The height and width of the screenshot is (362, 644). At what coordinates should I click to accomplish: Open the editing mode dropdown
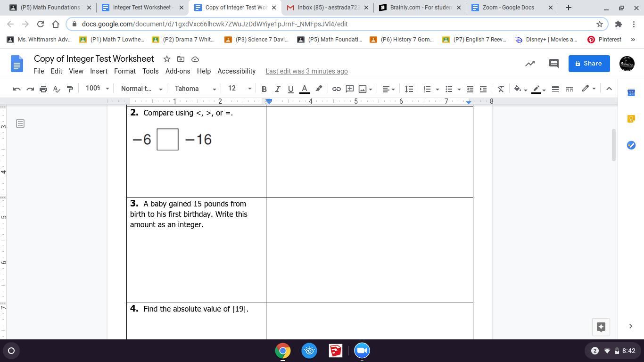coord(588,89)
